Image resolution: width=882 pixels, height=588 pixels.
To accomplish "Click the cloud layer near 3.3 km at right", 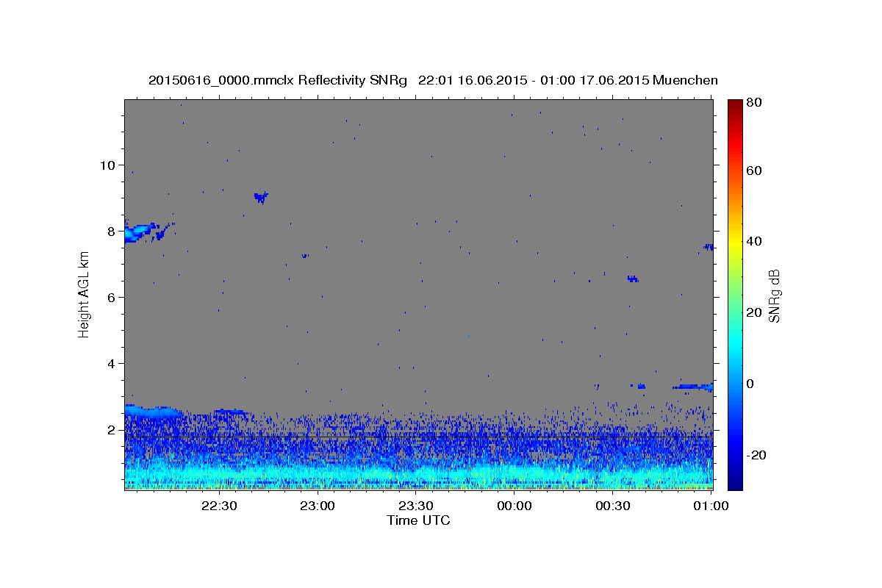I will click(x=693, y=387).
